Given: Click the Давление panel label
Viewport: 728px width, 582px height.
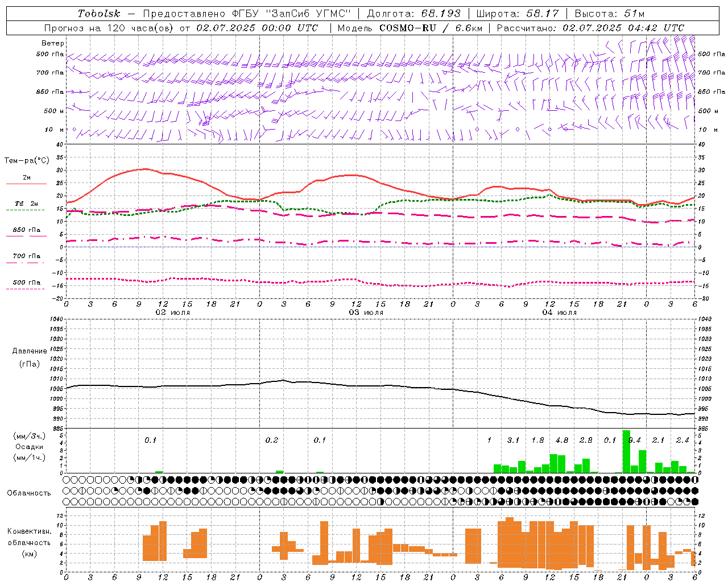Looking at the screenshot, I should click(x=30, y=351).
